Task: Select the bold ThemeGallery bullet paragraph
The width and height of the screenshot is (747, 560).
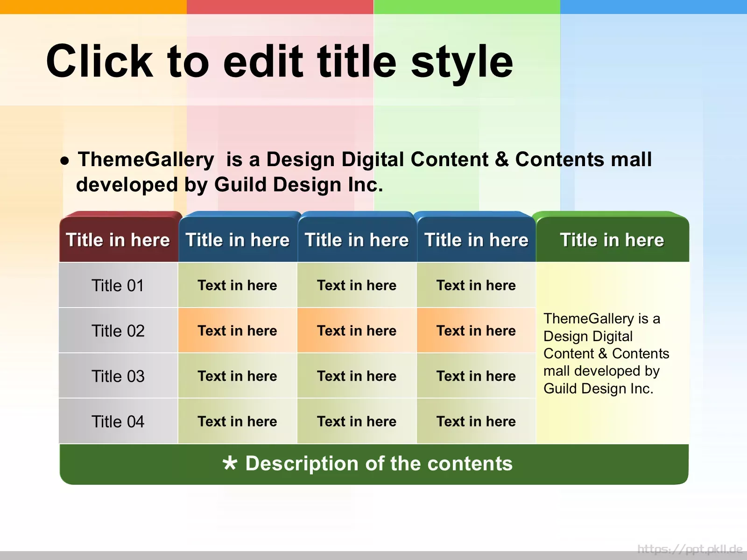Action: [364, 172]
